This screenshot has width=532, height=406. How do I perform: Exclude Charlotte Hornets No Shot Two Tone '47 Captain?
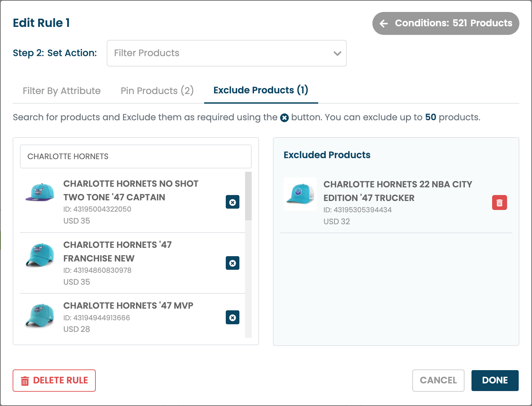point(232,202)
